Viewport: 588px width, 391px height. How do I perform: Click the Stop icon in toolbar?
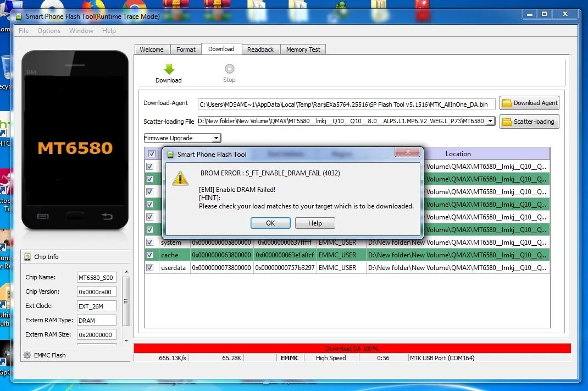tap(230, 69)
